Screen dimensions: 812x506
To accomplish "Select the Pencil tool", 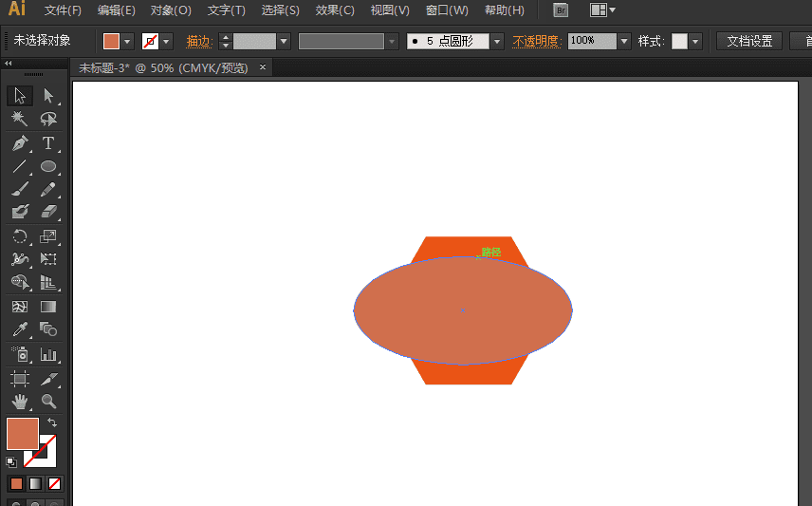I will (48, 189).
